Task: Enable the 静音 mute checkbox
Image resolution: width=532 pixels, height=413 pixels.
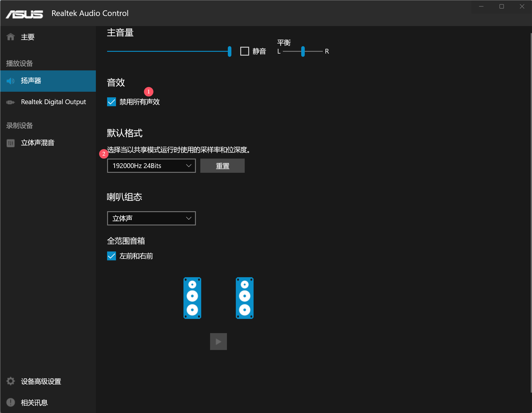Action: click(x=245, y=51)
